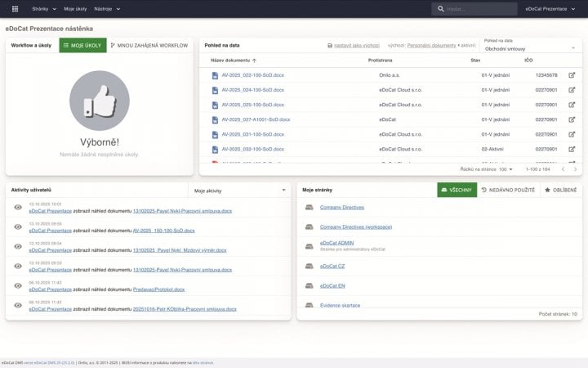Screen dimensions: 588x368
Task: Open 20251016-Petr KOblíha-Pracovní smlouva.docx link
Action: click(185, 309)
